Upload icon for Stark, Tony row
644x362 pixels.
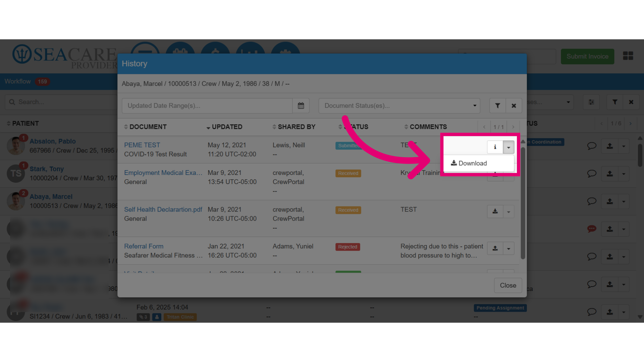click(x=610, y=174)
